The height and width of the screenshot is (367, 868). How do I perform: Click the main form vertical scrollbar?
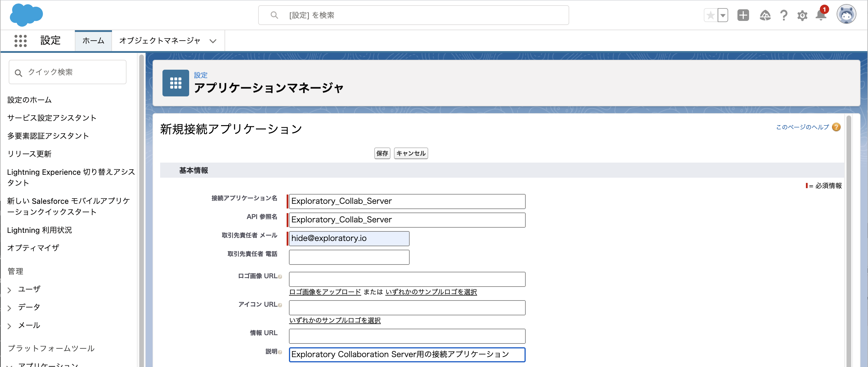849,241
